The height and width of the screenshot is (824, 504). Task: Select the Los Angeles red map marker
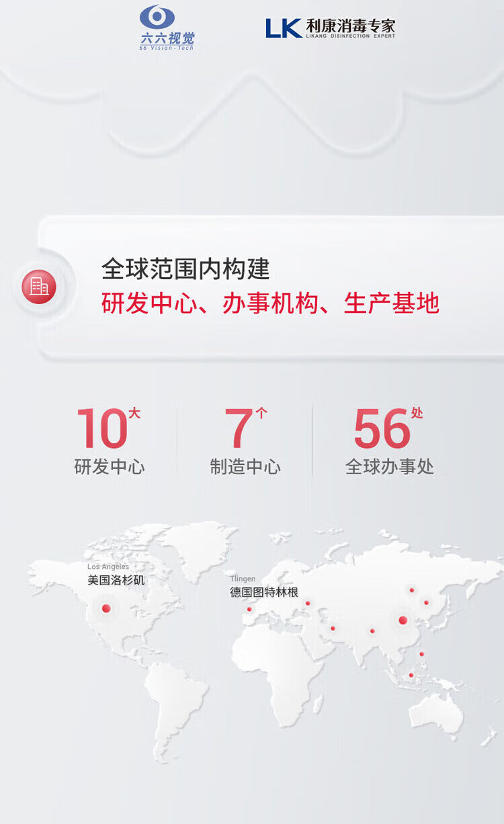[x=106, y=608]
